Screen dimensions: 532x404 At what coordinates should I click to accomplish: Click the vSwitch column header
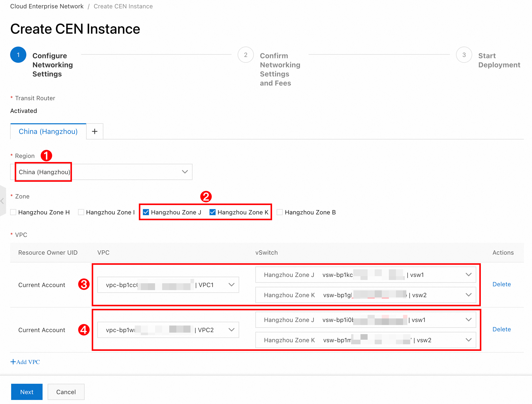[267, 253]
